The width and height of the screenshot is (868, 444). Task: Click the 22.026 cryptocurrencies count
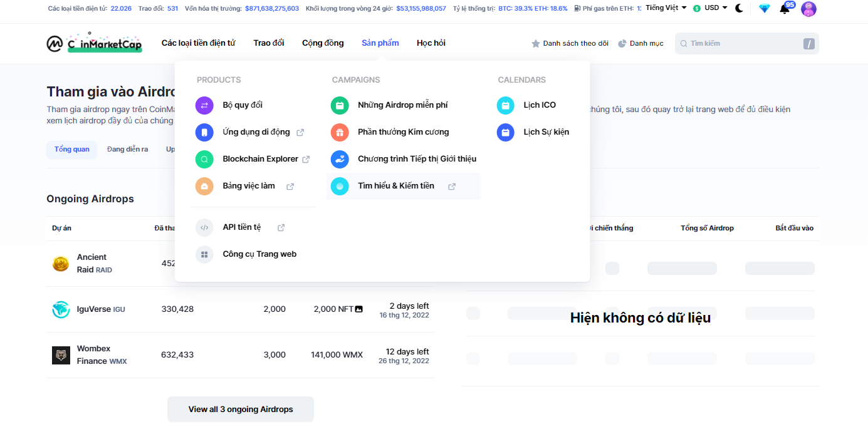tap(121, 9)
